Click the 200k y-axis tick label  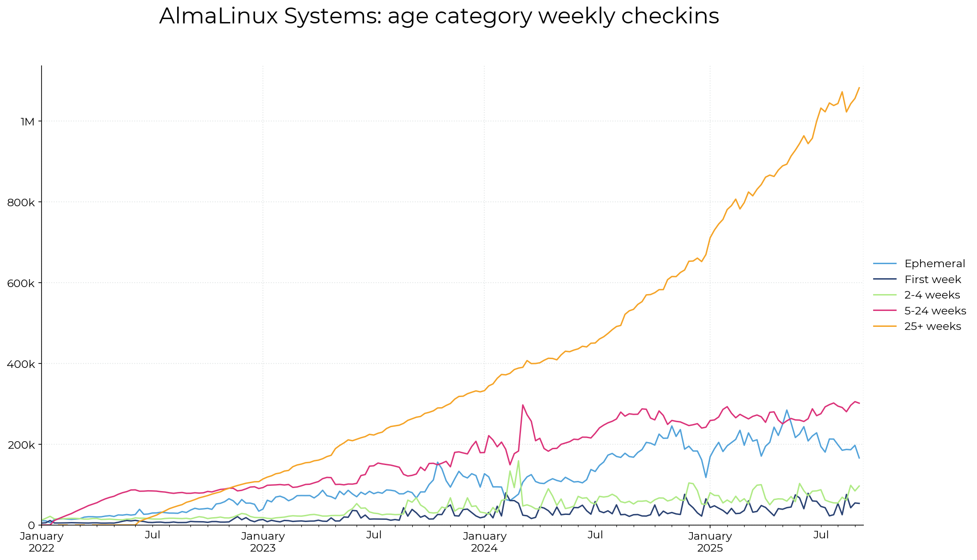click(x=21, y=445)
